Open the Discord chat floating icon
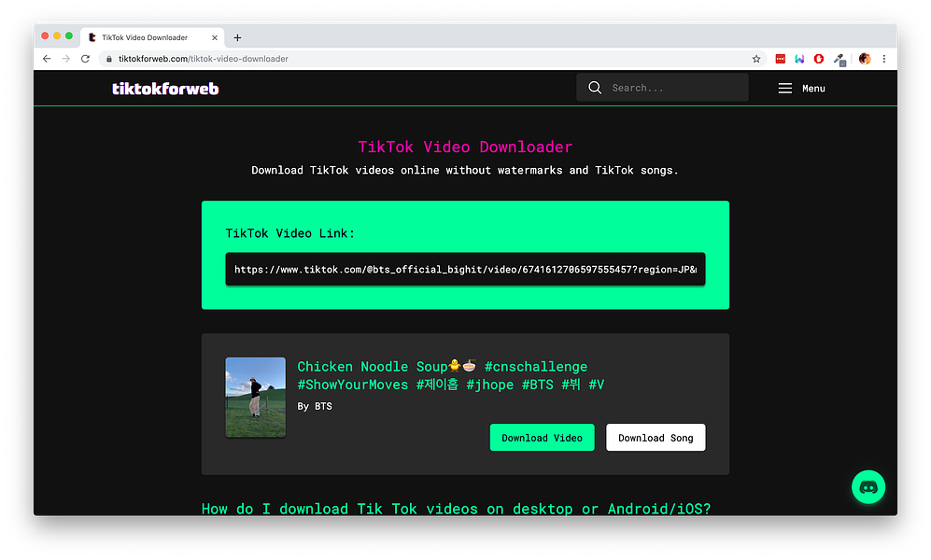The image size is (931, 560). click(x=868, y=487)
